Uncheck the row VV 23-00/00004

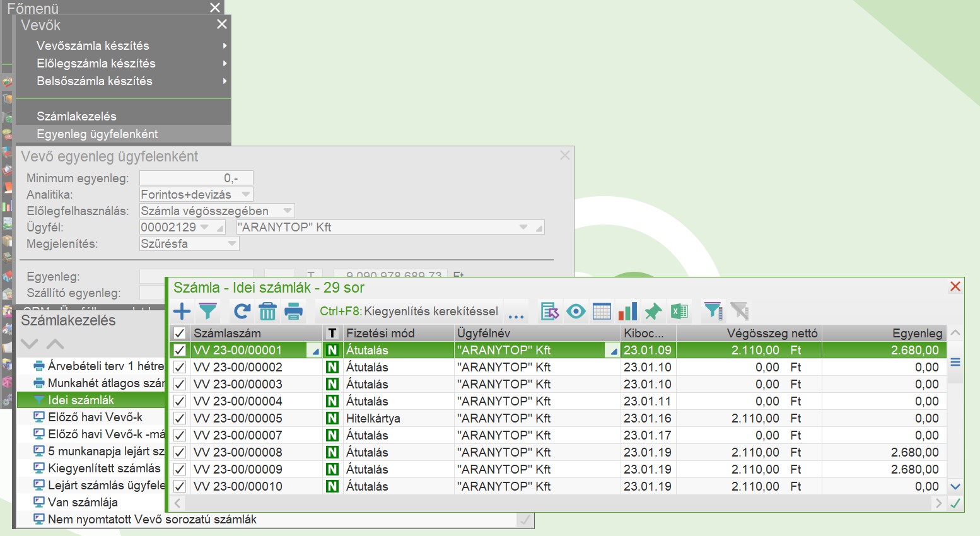click(x=180, y=401)
